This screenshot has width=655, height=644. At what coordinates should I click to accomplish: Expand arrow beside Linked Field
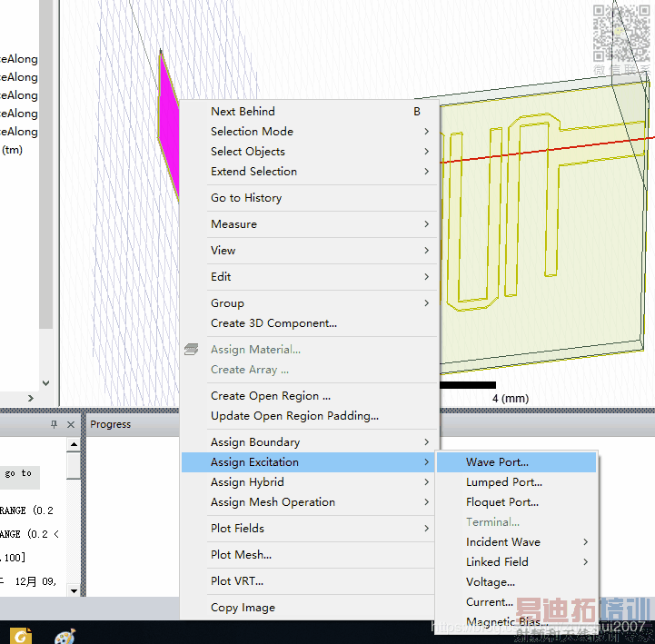586,562
